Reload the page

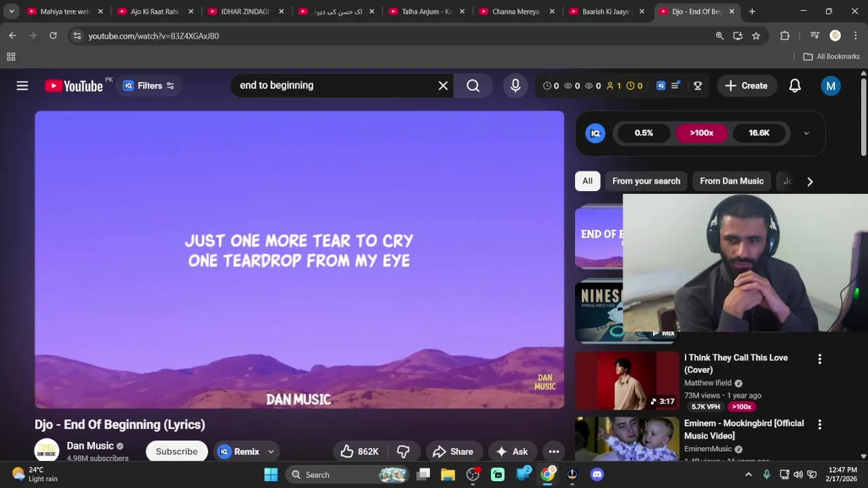coord(53,36)
